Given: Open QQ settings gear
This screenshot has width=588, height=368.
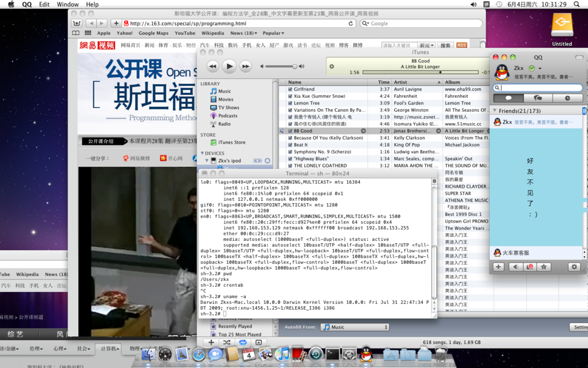Looking at the screenshot, I should point(574,267).
